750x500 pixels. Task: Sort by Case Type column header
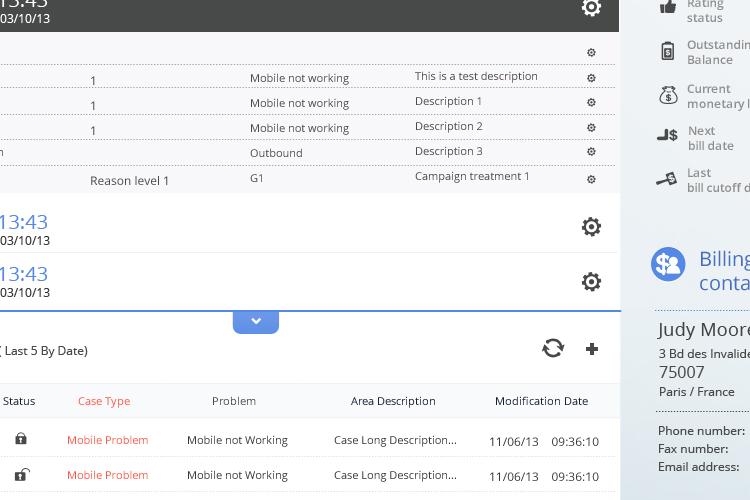click(104, 401)
